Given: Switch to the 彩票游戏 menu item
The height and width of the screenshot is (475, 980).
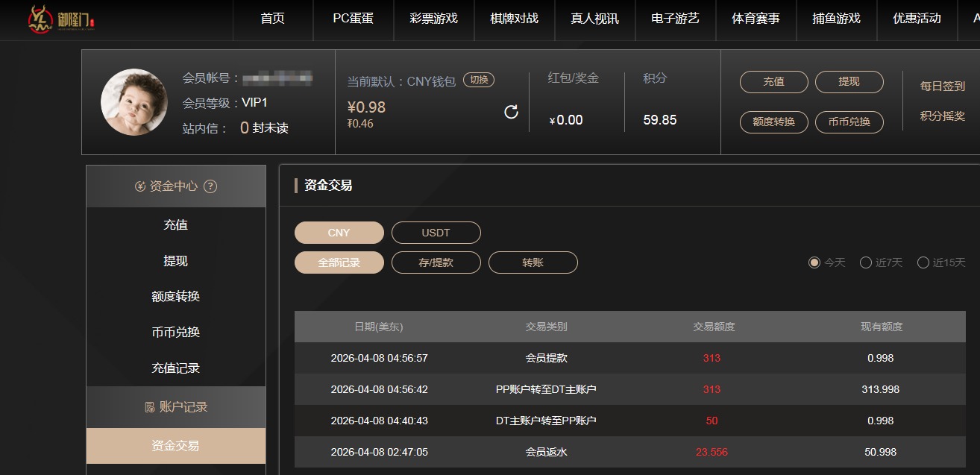Looking at the screenshot, I should 434,20.
